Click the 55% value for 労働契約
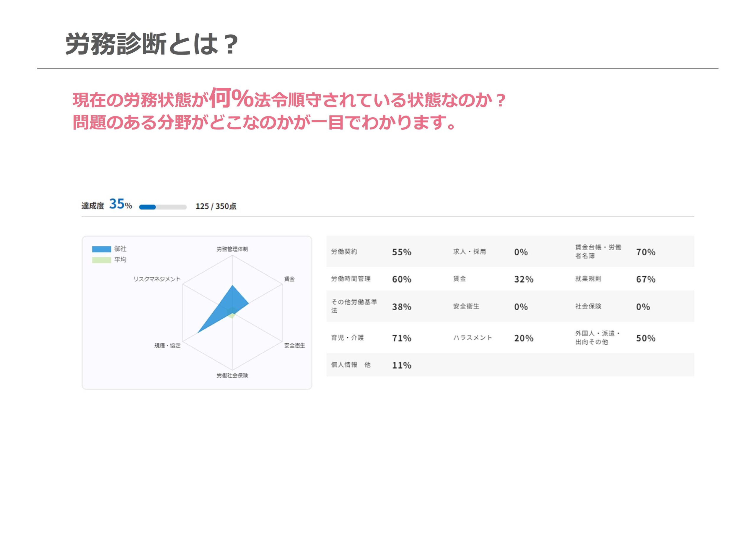Viewport: 756px width, 535px height. click(401, 252)
